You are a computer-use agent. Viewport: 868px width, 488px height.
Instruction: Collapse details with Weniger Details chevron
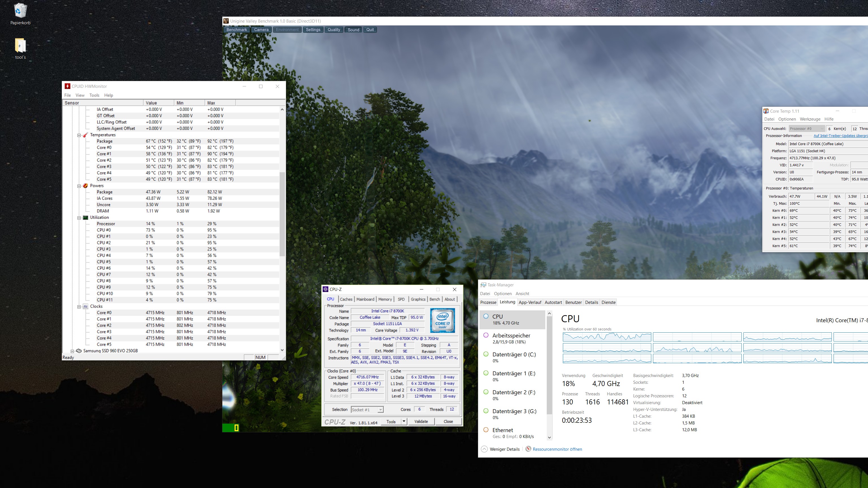coord(484,449)
